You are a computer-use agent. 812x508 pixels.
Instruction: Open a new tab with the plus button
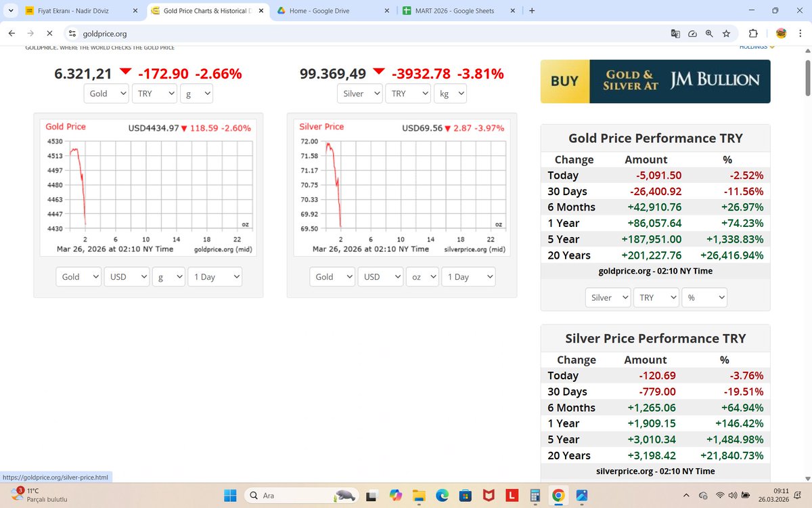coord(532,11)
